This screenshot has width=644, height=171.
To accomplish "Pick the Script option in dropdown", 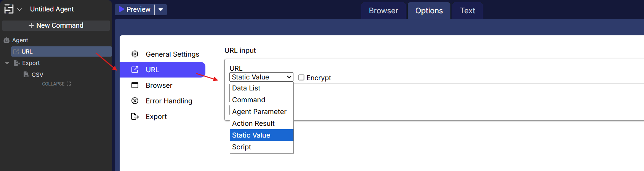I will [242, 147].
